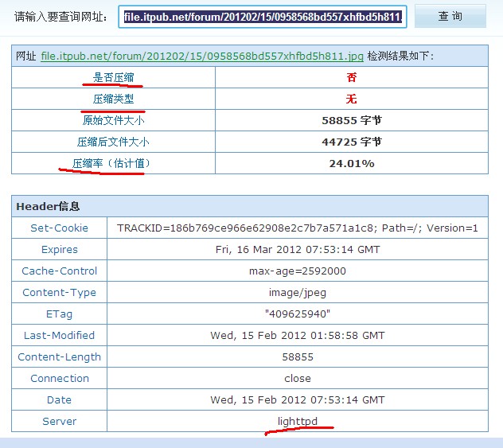Select the Content-Length header name
This screenshot has width=503, height=448.
tap(60, 357)
